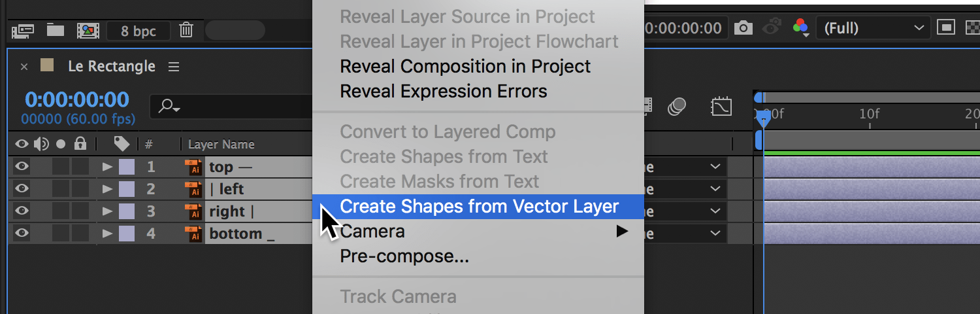Screen dimensions: 980x314
Task: Choose Create Shapes from Vector Layer
Action: (479, 207)
